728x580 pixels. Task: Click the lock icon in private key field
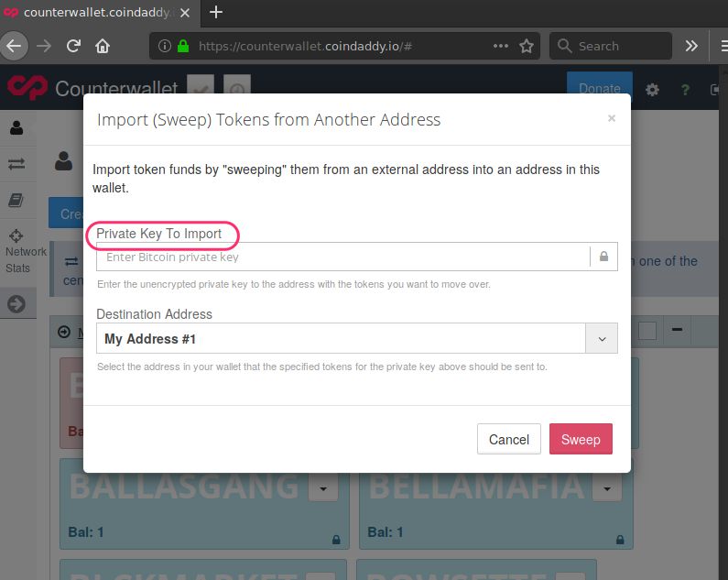(x=603, y=257)
